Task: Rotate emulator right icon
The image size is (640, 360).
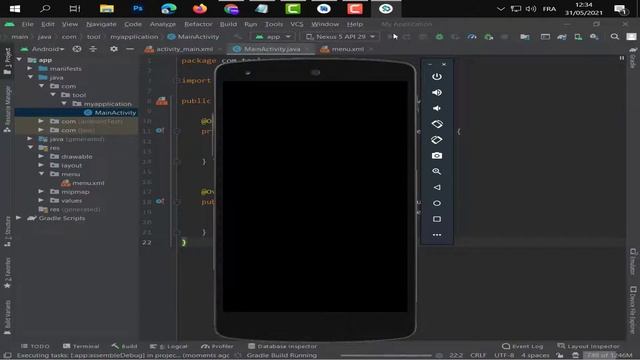Action: point(437,140)
